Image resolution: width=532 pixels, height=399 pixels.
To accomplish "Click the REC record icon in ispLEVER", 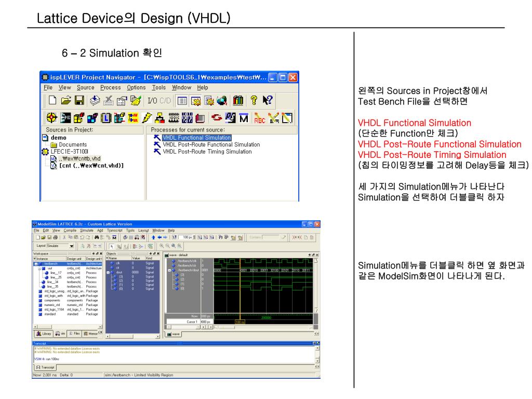I will click(260, 118).
